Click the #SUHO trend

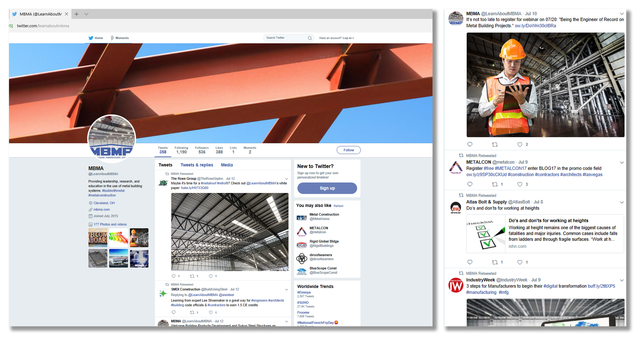coord(303,303)
